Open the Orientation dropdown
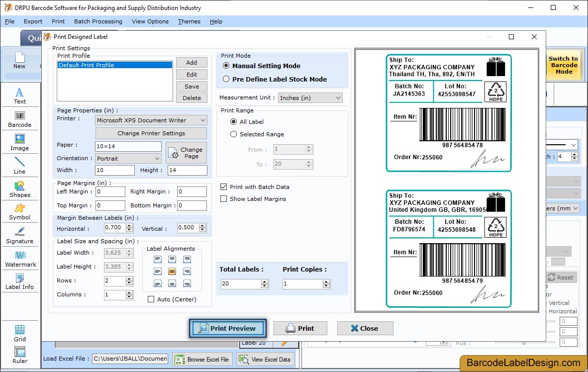Image resolution: width=588 pixels, height=372 pixels. (x=128, y=158)
